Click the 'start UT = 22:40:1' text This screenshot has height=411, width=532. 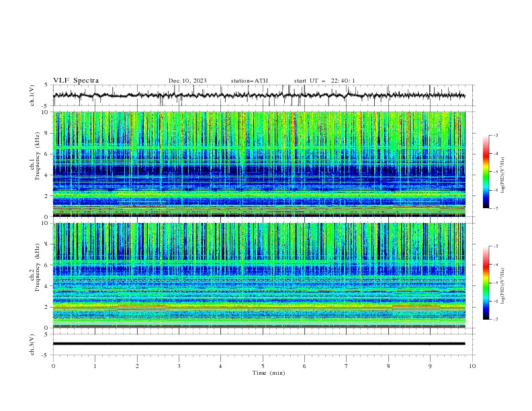(x=324, y=81)
